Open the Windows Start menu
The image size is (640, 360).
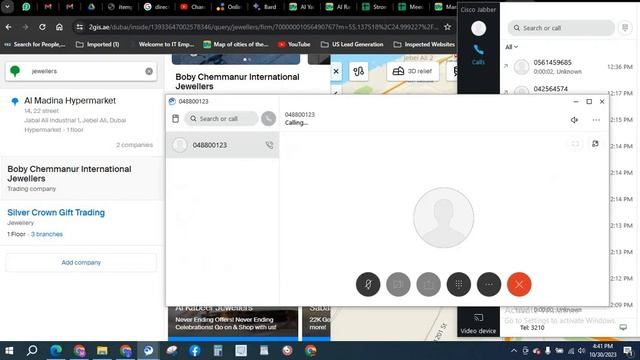[x=9, y=350]
